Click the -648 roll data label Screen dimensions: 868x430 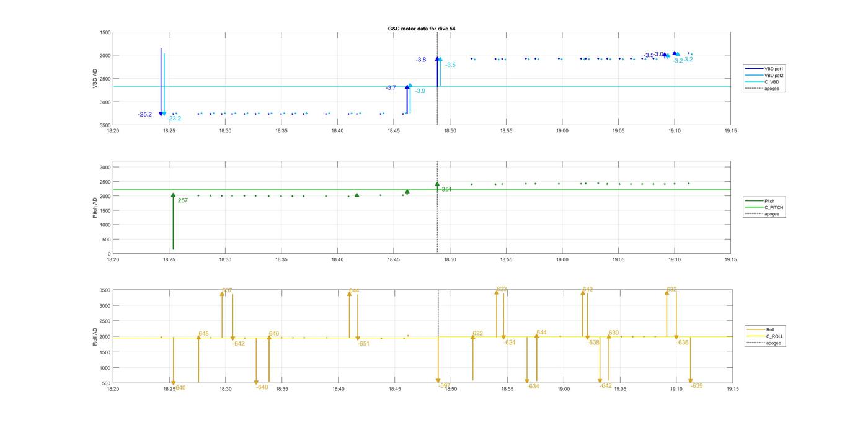click(262, 387)
